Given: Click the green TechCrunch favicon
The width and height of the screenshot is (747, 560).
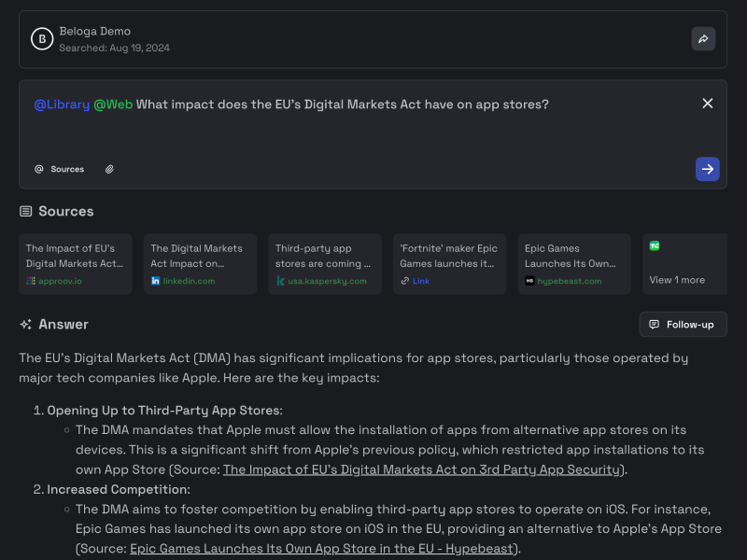Looking at the screenshot, I should 655,245.
